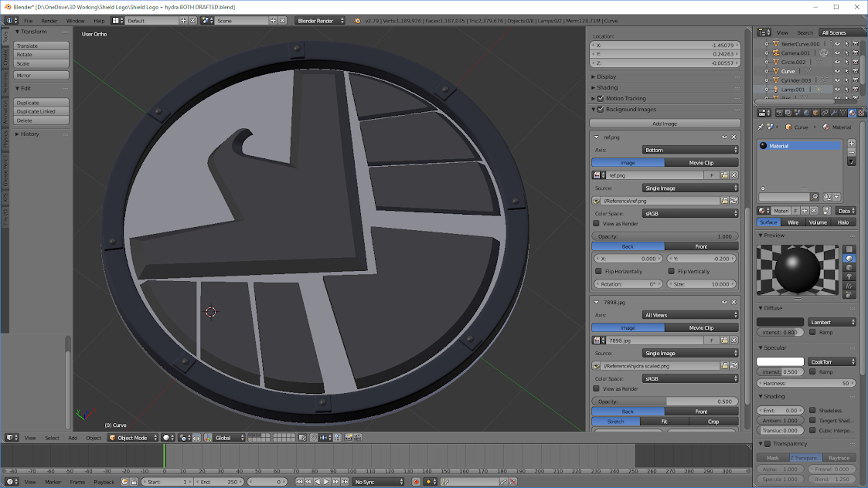The height and width of the screenshot is (488, 868).
Task: Click the white specular color swatch
Action: pos(780,361)
